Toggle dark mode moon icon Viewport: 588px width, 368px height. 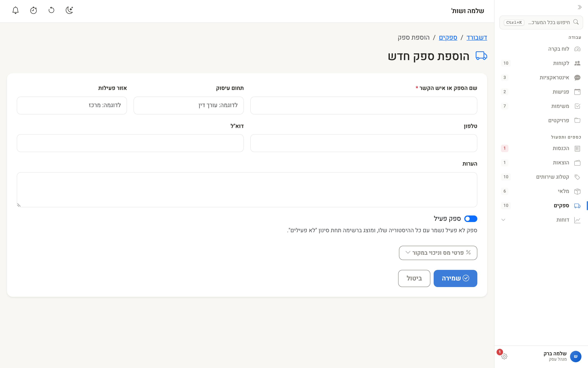(69, 10)
